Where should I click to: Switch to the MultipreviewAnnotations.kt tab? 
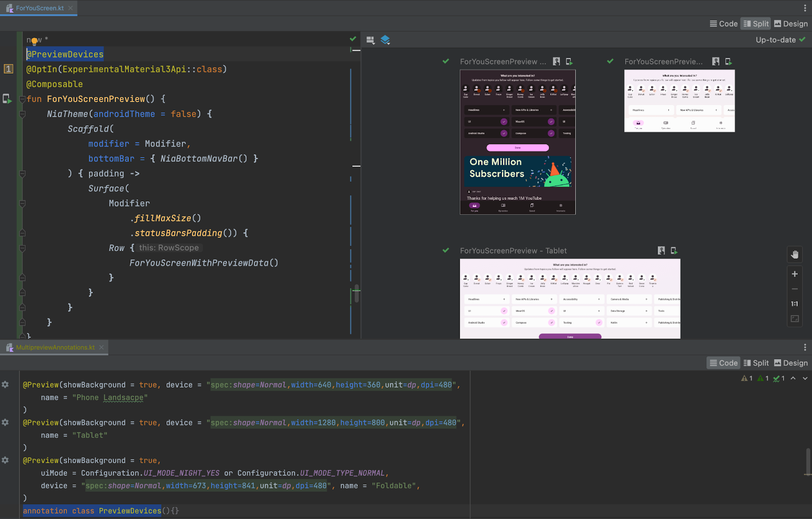(x=55, y=347)
